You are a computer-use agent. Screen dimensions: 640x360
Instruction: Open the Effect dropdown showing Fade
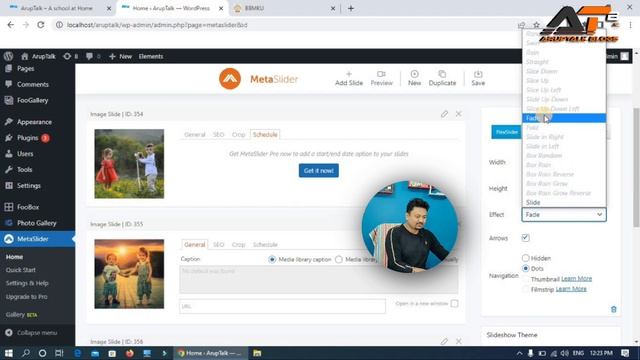[564, 215]
